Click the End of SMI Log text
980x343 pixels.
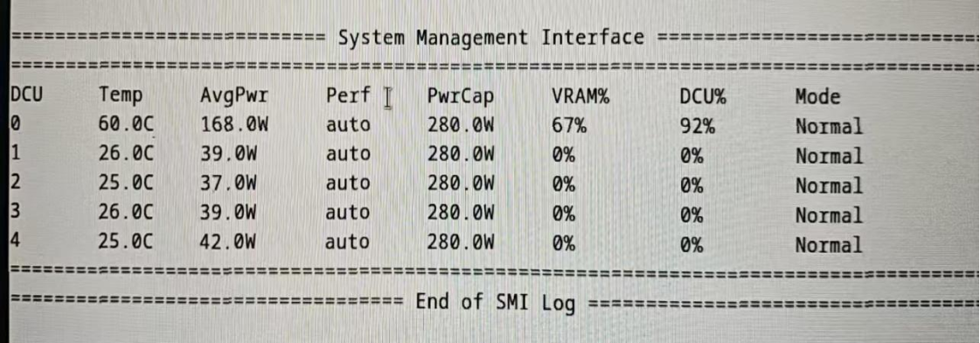495,303
